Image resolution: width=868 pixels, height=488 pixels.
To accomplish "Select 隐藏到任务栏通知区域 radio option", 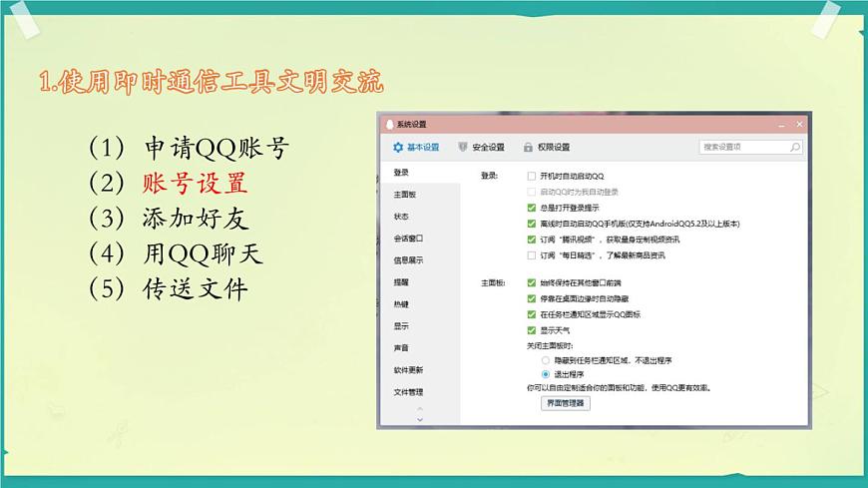I will tap(546, 360).
